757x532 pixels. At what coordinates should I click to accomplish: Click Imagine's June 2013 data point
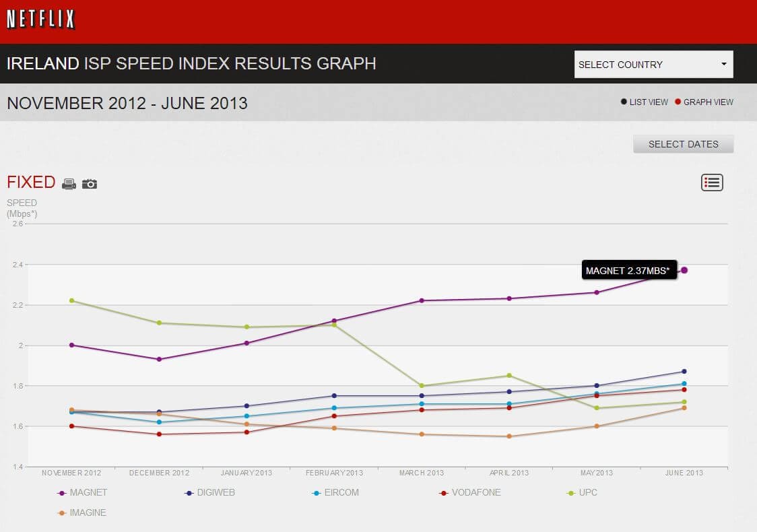tap(684, 408)
